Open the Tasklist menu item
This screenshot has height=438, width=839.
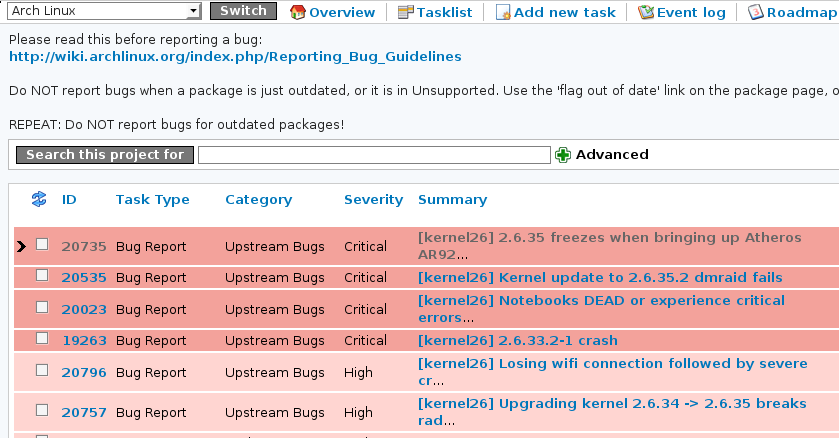443,12
